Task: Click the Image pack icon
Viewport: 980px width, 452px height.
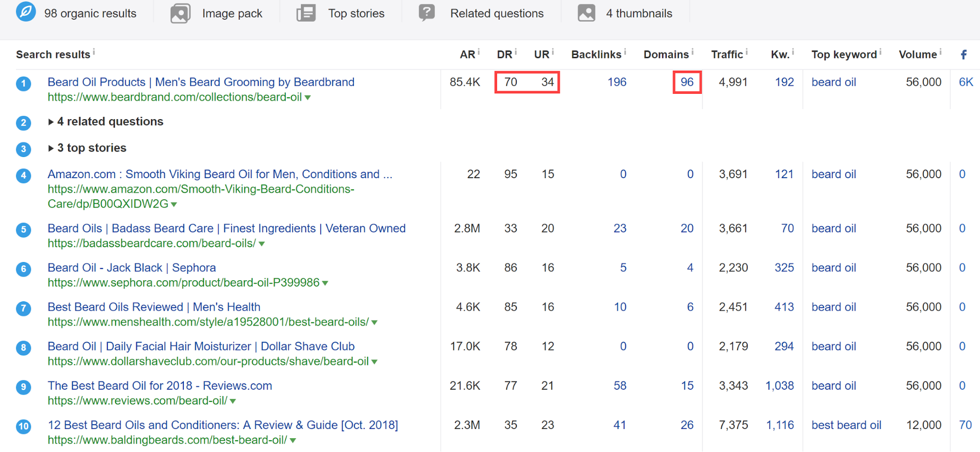Action: pos(180,13)
